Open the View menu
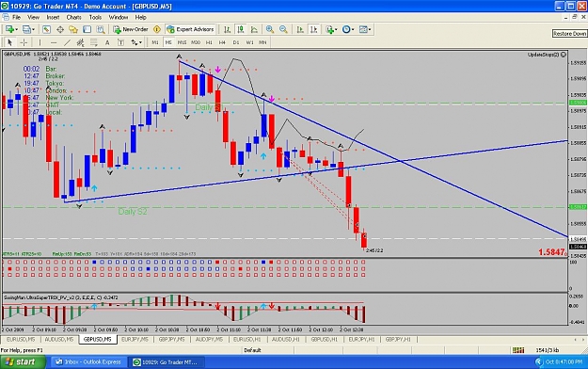 [x=33, y=17]
